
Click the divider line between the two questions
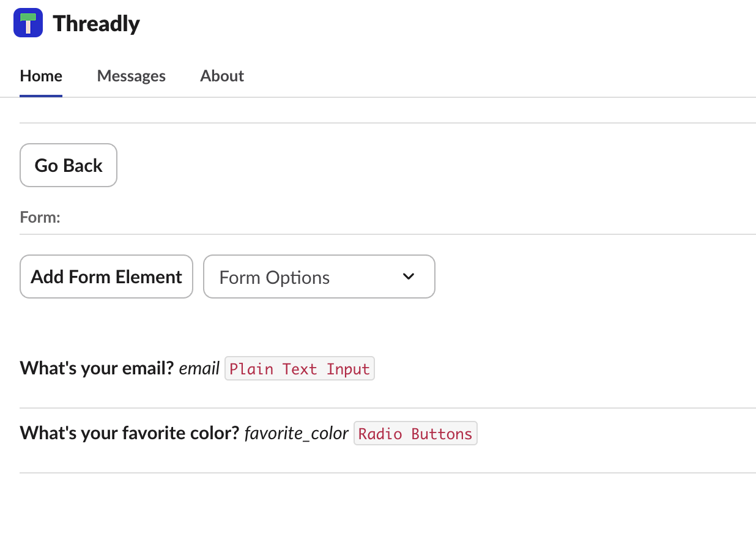tap(388, 408)
